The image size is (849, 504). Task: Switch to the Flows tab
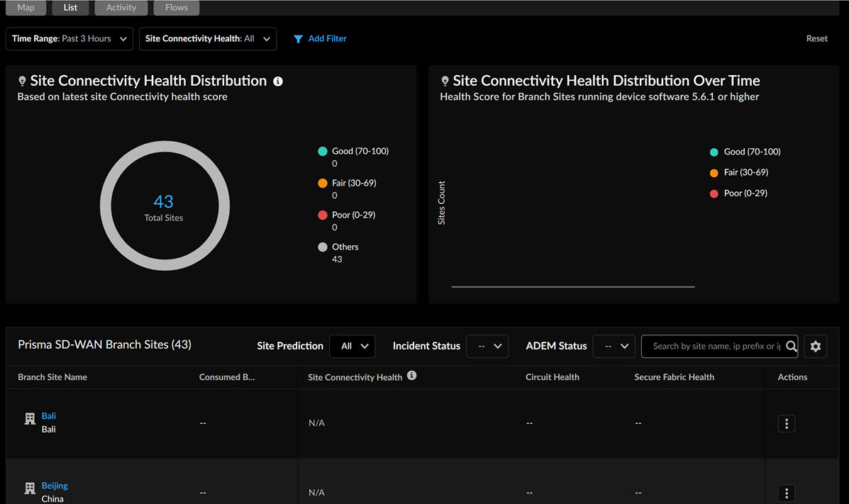[x=176, y=8]
